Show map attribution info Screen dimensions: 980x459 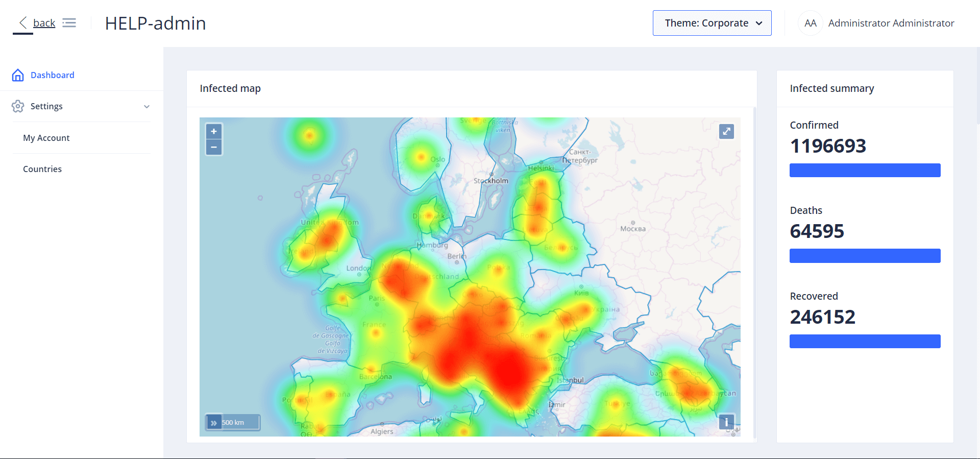pos(726,422)
